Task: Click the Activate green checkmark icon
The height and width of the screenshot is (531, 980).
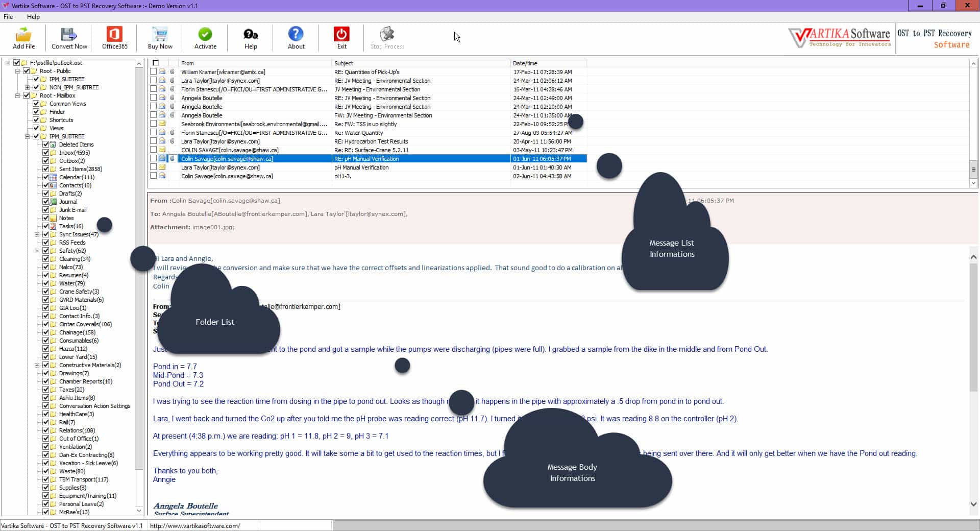Action: (x=205, y=34)
